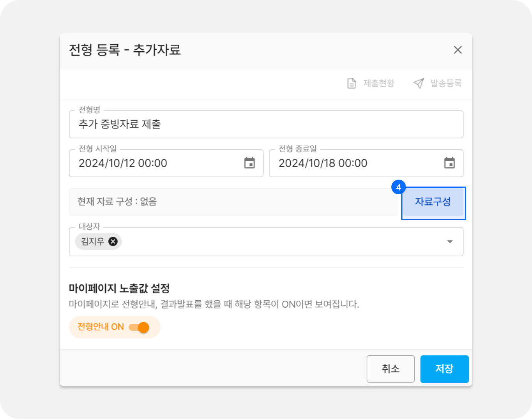Focus the 전형 종료일 date field

pos(355,163)
